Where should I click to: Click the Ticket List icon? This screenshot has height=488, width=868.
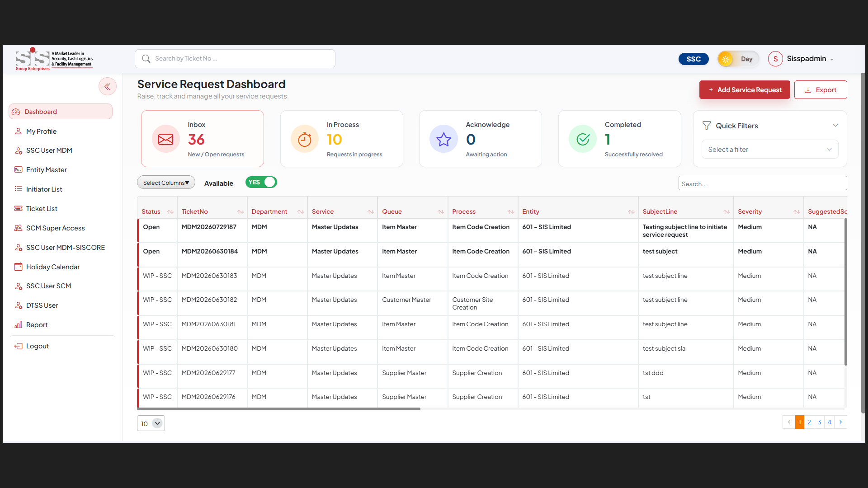(18, 209)
